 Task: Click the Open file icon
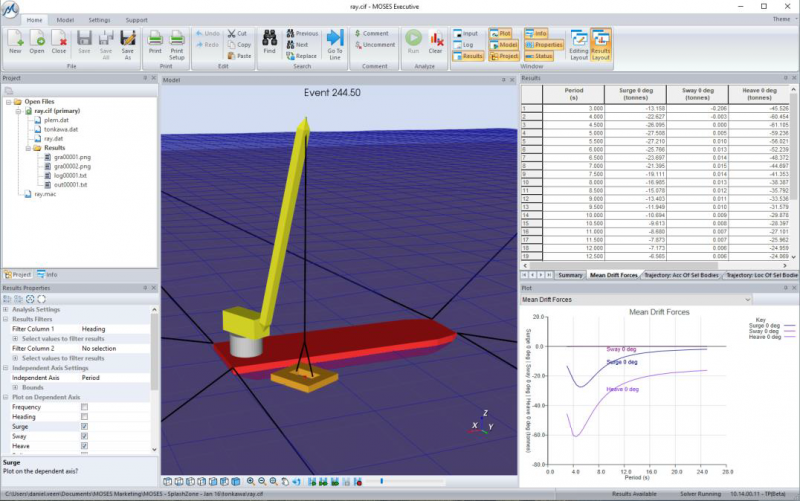click(x=37, y=39)
